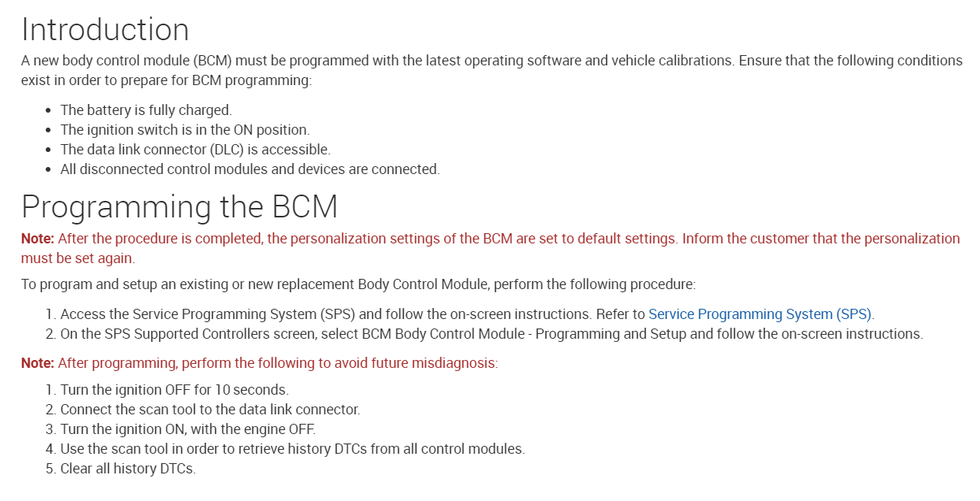Click the Introduction heading
The width and height of the screenshot is (980, 501).
[x=105, y=30]
